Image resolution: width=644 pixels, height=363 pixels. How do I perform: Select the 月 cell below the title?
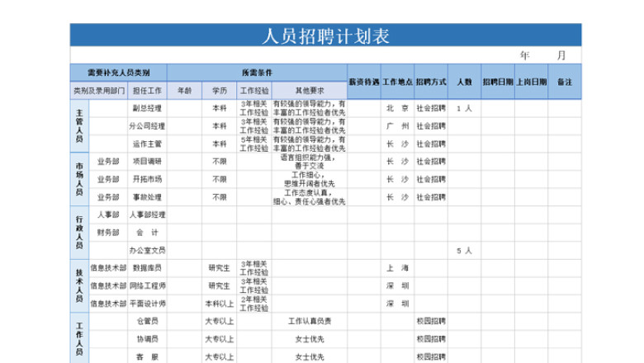coord(561,55)
